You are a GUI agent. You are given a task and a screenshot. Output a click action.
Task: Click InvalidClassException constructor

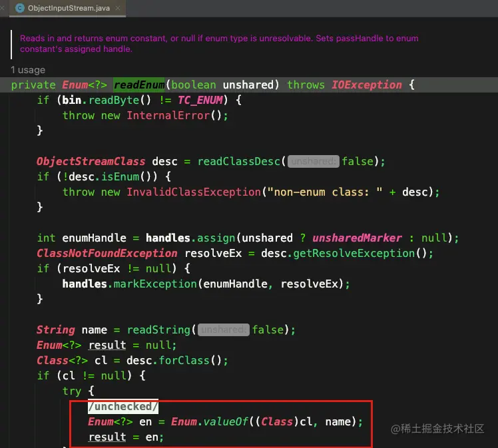[194, 192]
